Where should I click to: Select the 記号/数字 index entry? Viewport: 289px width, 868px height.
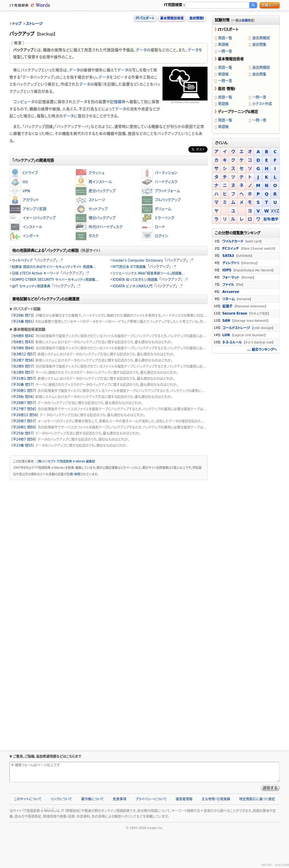point(271,219)
